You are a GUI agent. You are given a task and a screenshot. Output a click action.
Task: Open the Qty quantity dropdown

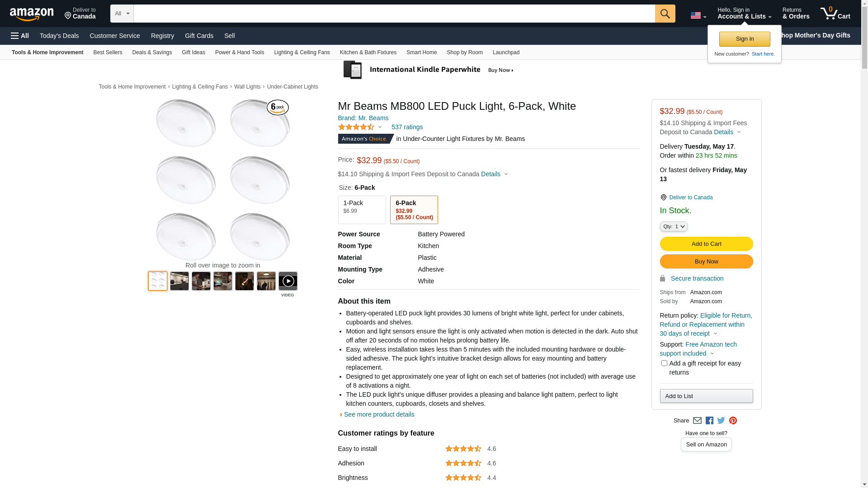[674, 226]
